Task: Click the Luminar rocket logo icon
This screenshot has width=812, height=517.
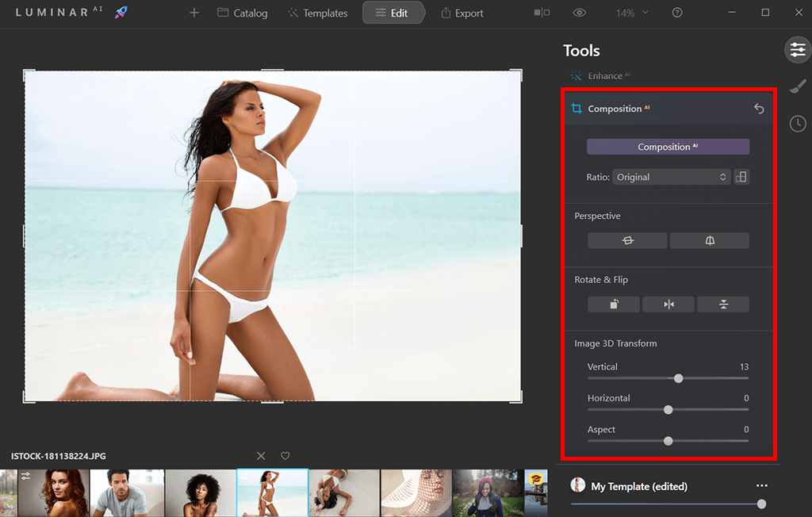Action: [121, 12]
